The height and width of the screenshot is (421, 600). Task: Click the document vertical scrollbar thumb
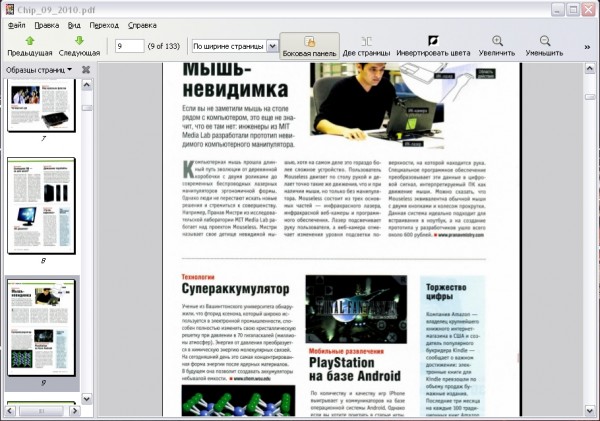coord(590,97)
